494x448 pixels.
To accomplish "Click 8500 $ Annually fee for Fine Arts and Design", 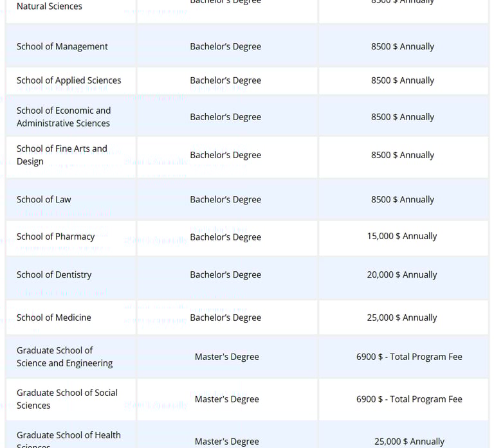I will point(403,155).
